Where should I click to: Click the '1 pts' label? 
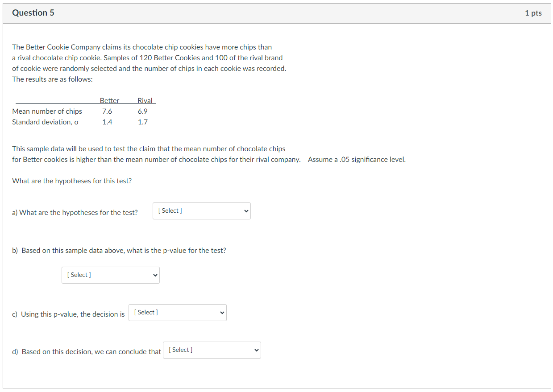tap(533, 13)
